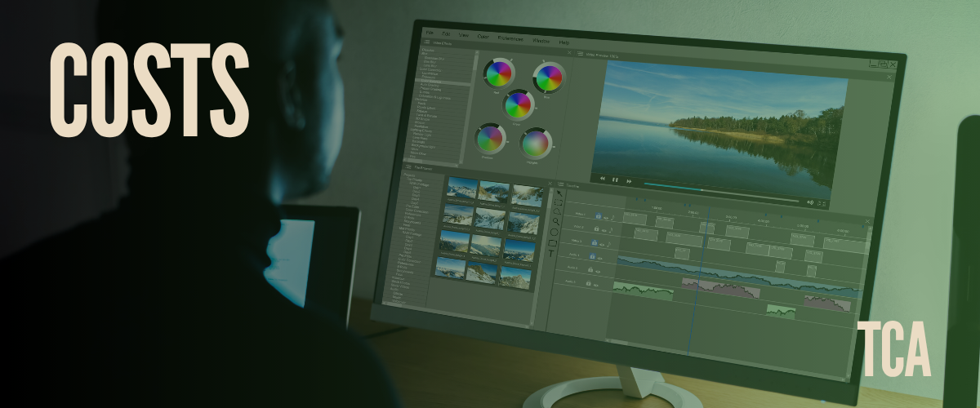Hide the Video 3 track with its eye icon
The image size is (980, 408).
602,245
